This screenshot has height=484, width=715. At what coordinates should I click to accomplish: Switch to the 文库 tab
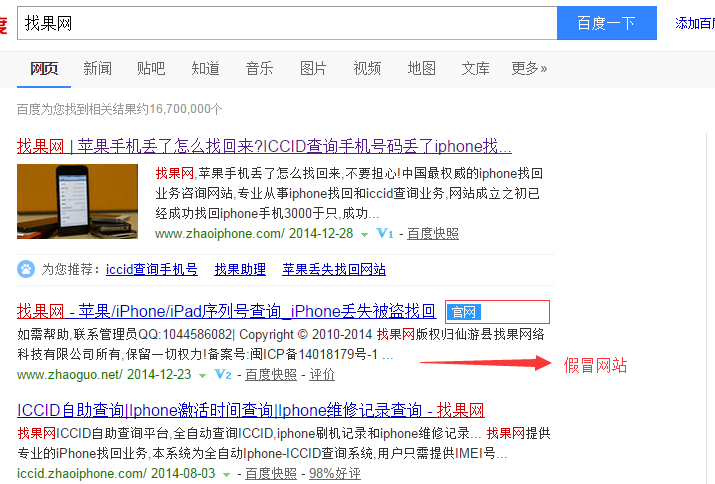click(475, 68)
